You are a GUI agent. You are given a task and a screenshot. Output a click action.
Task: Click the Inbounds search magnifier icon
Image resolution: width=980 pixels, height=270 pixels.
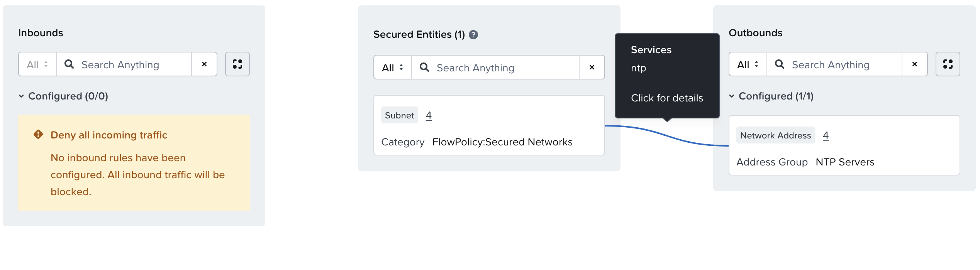(x=69, y=64)
